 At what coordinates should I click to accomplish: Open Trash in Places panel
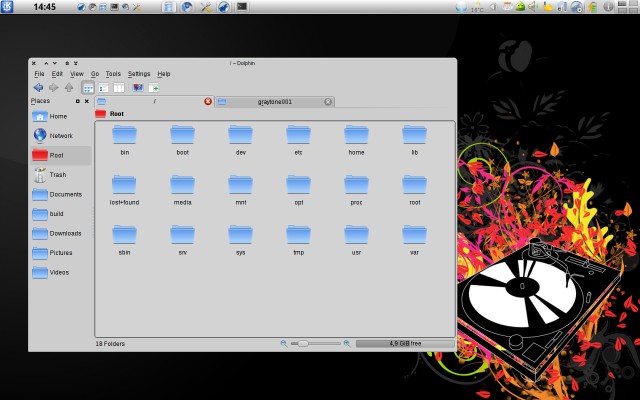tap(61, 175)
